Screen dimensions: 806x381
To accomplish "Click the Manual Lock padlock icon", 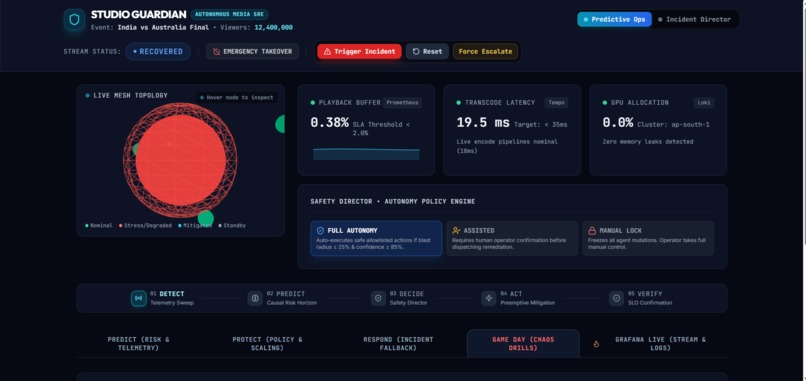I will (x=592, y=231).
